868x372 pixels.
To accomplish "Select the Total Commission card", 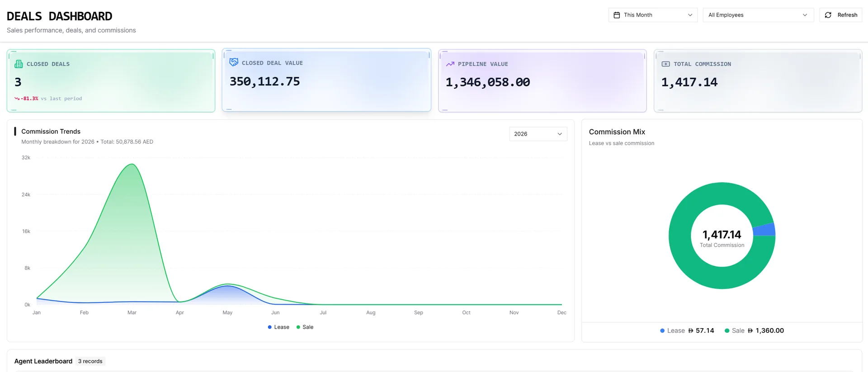I will [758, 80].
